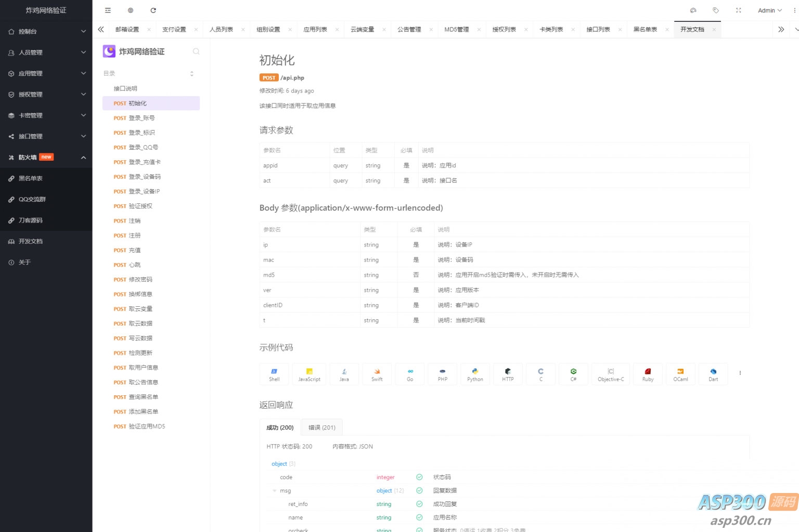Open the QQ交流群 sidebar link
Image resolution: width=799 pixels, height=532 pixels.
(x=32, y=199)
